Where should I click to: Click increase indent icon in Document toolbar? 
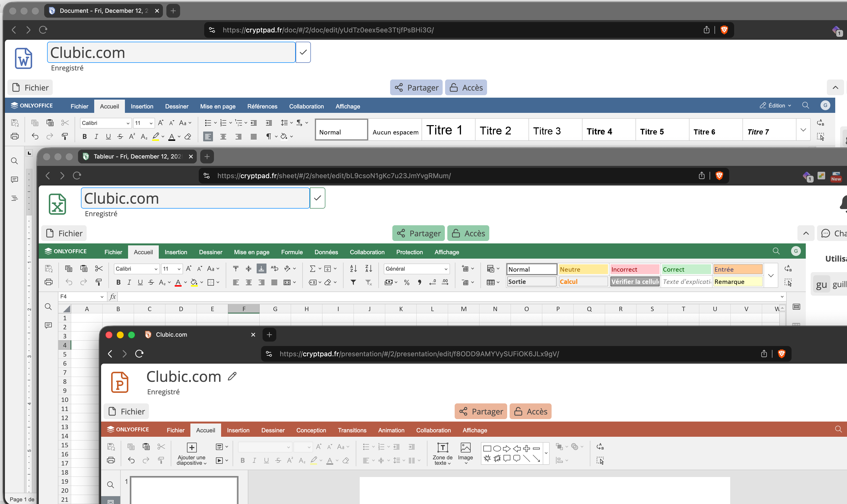pos(269,123)
